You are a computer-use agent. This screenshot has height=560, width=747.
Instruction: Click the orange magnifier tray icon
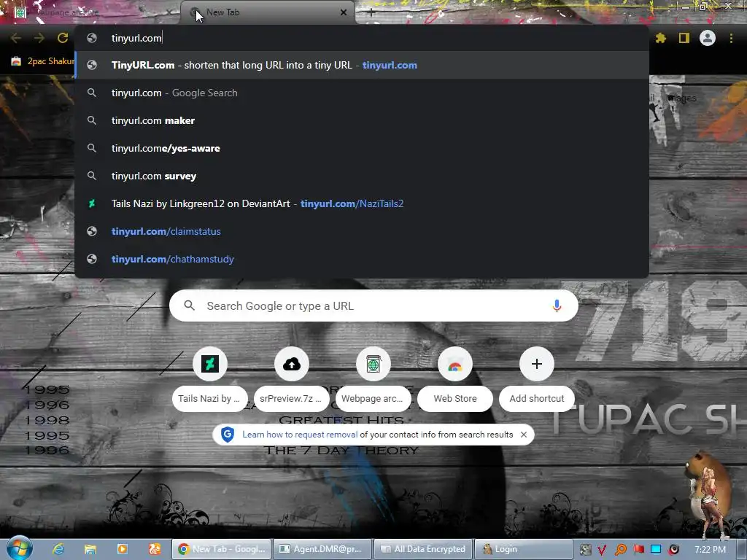click(x=620, y=550)
